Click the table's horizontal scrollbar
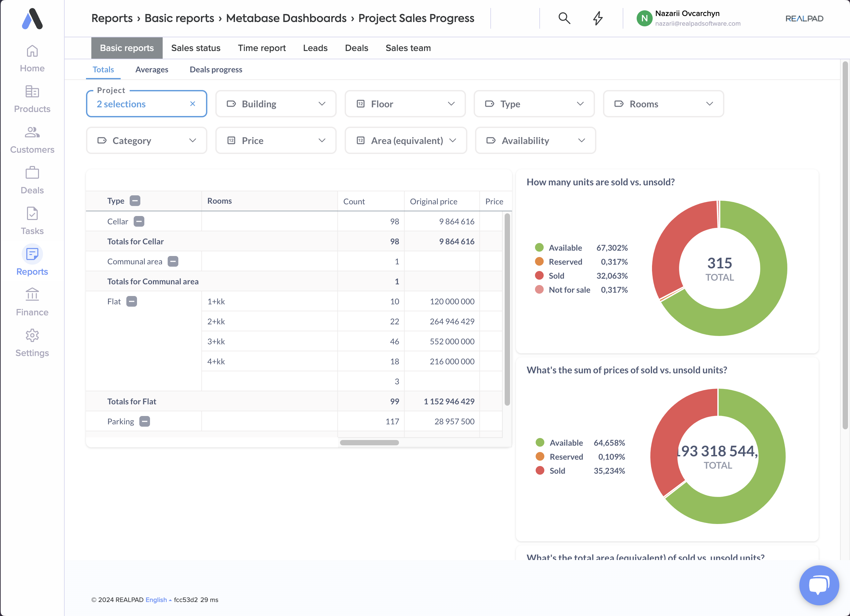This screenshot has width=850, height=616. click(x=369, y=443)
